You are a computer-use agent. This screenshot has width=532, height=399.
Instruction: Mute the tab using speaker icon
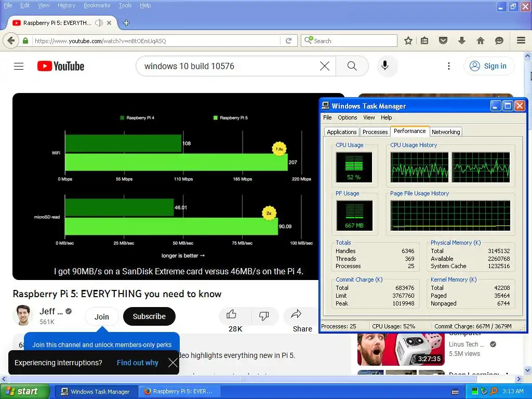tap(99, 23)
